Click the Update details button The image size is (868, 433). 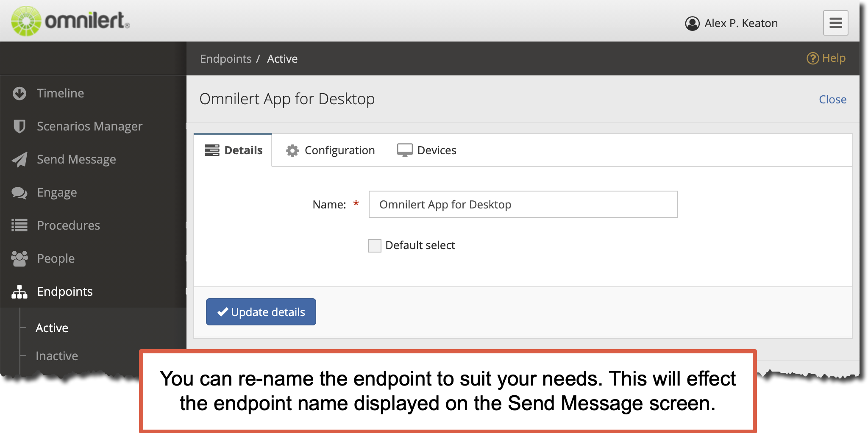coord(261,312)
